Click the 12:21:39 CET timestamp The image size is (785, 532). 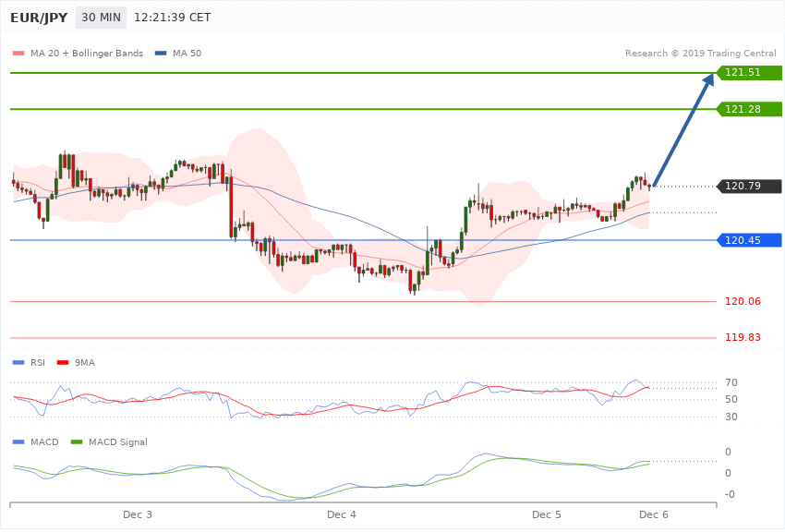(172, 18)
